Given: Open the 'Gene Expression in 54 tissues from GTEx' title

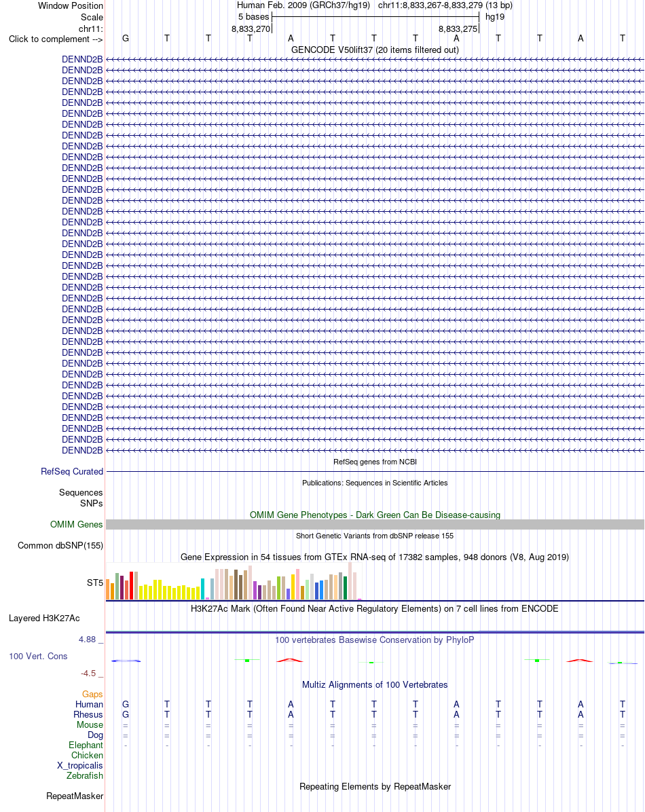Looking at the screenshot, I should 375,557.
